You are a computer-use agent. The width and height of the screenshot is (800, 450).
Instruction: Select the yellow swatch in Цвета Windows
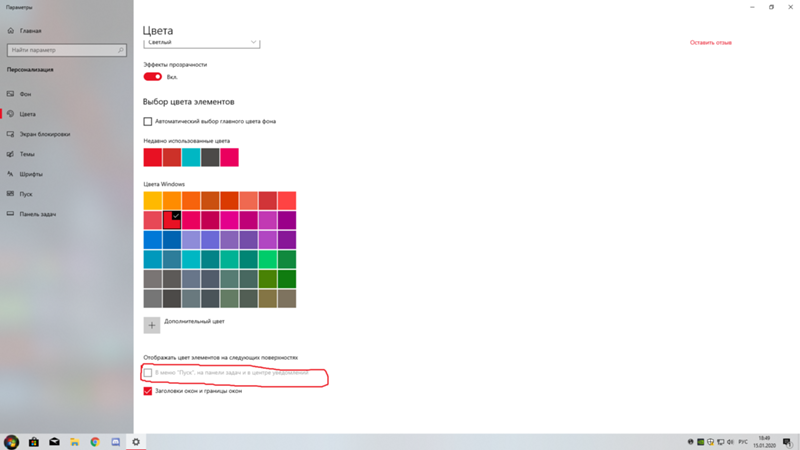[x=153, y=201]
